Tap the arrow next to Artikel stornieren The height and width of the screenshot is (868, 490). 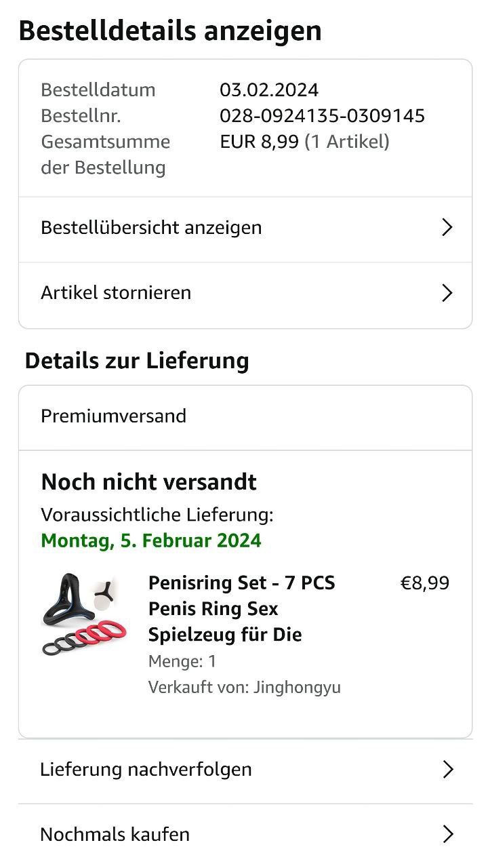tap(447, 293)
